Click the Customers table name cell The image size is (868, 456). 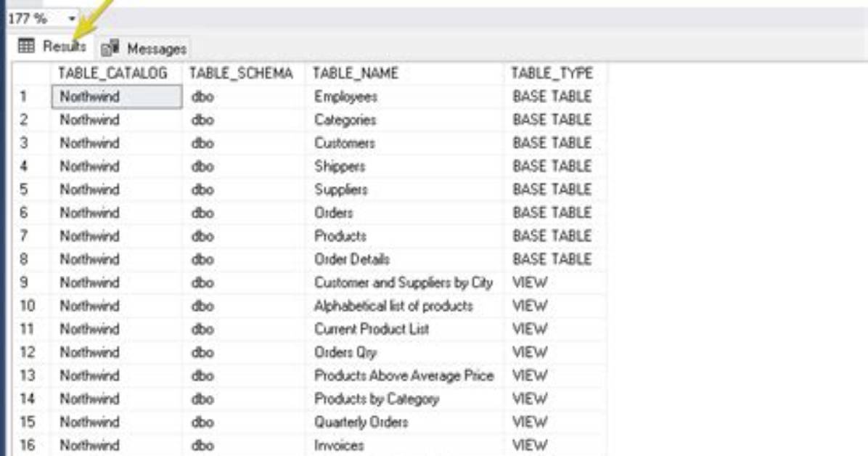[404, 143]
